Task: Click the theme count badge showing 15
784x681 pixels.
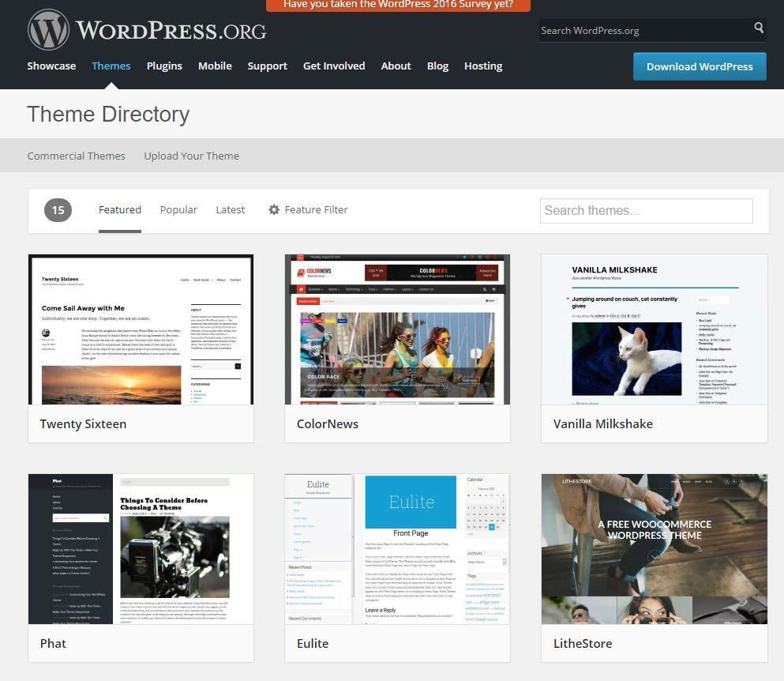Action: coord(57,209)
